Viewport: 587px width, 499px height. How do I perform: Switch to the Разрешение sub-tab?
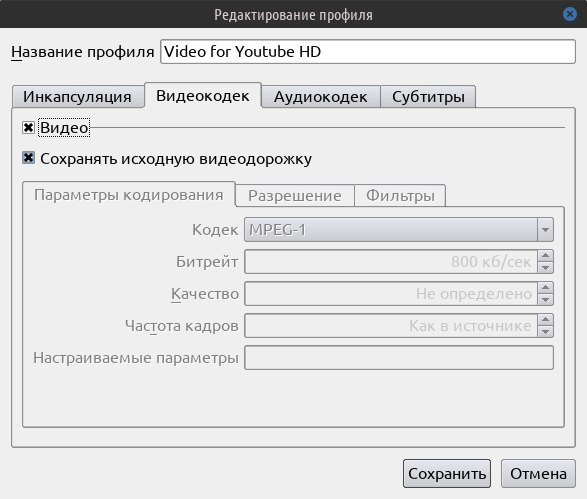pyautogui.click(x=295, y=195)
